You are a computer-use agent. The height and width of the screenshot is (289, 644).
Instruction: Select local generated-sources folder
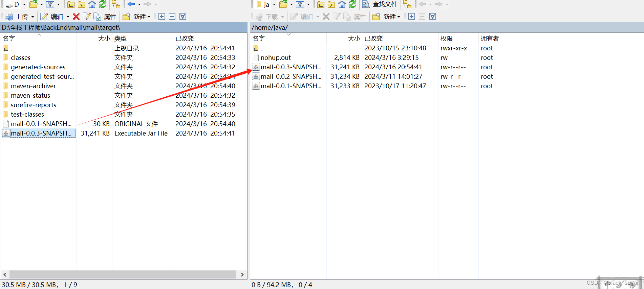pyautogui.click(x=38, y=67)
